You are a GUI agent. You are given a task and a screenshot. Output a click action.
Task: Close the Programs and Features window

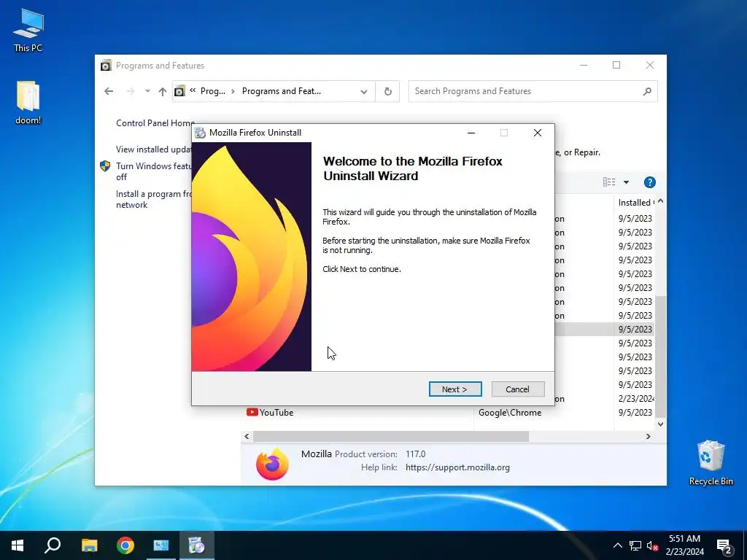pos(650,65)
